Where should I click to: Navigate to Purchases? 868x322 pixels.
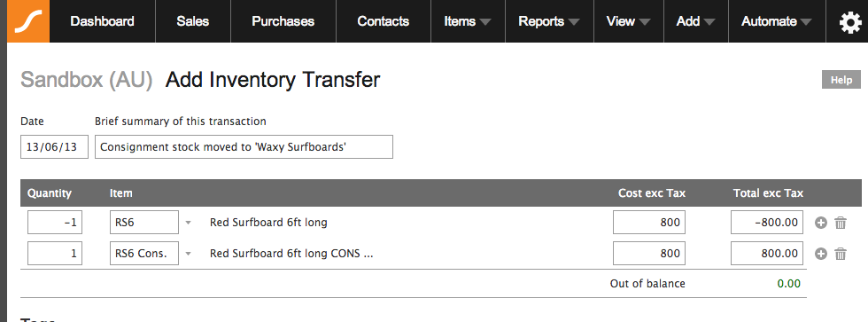[x=283, y=21]
